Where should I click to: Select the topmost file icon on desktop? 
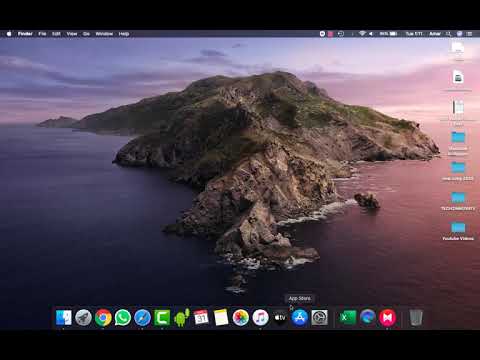(x=458, y=47)
